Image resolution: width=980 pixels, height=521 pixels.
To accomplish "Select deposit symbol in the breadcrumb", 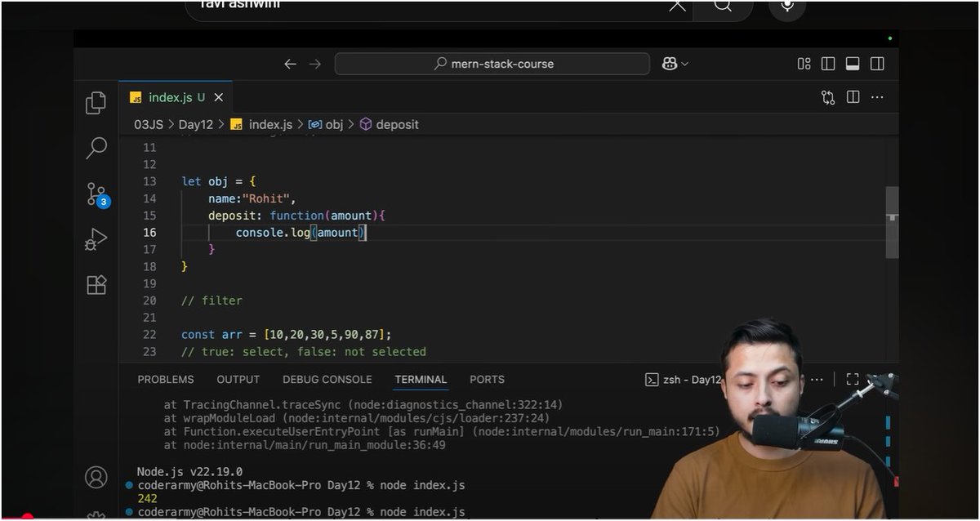I will click(x=390, y=124).
